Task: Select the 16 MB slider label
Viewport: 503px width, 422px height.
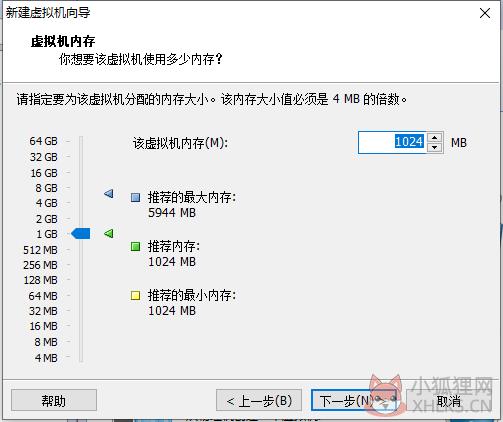Action: point(43,326)
